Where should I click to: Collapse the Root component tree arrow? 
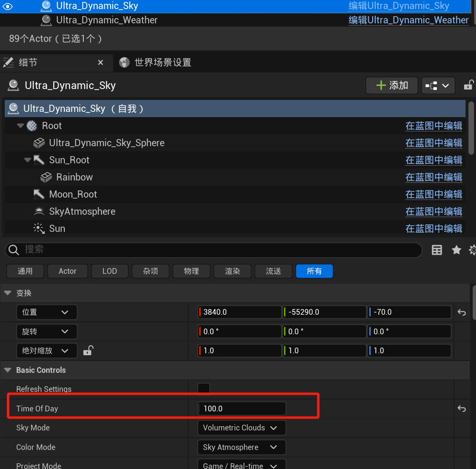tap(20, 126)
